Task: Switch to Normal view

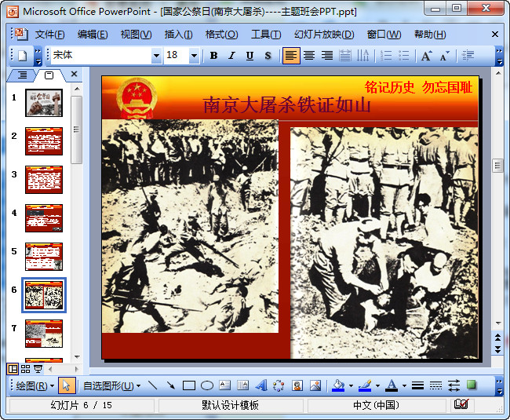Action: (13, 369)
